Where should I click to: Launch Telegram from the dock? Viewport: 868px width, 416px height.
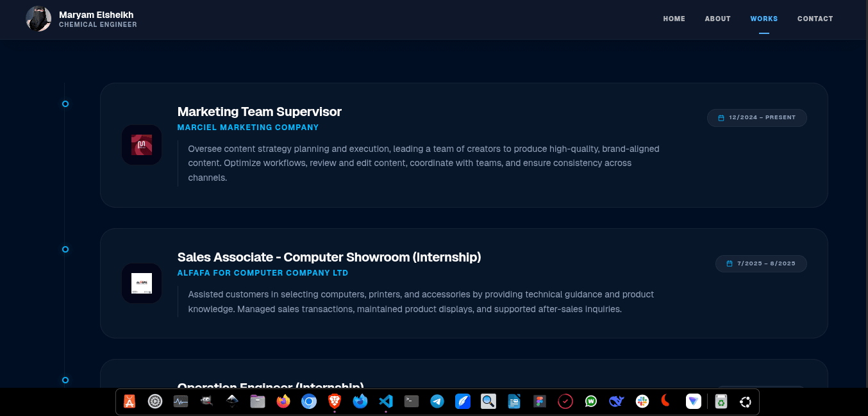point(437,402)
